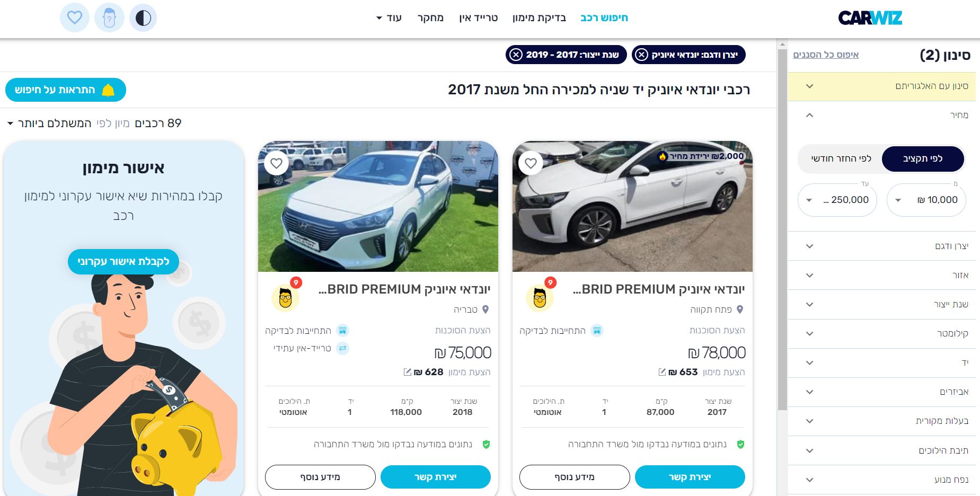Remove the 2017-2019 year filter chip
Image resolution: width=980 pixels, height=496 pixels.
click(x=516, y=55)
